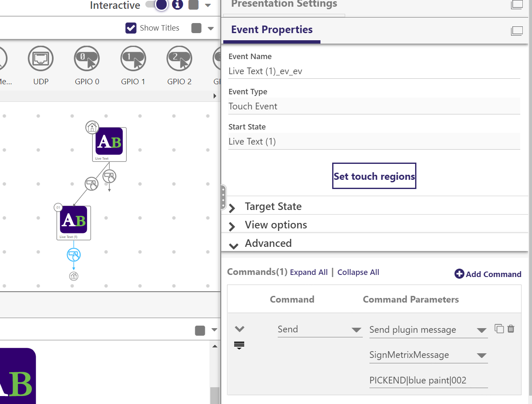Click the PICKEND message parameter field
Image resolution: width=532 pixels, height=404 pixels.
pyautogui.click(x=428, y=381)
